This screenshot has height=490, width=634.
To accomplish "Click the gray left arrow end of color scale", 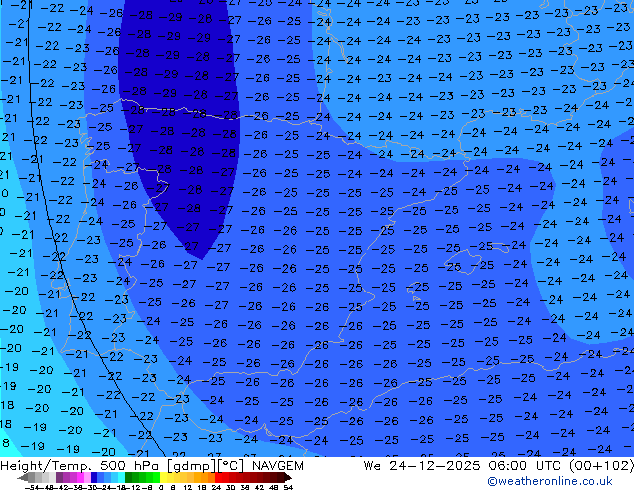I will [x=23, y=478].
